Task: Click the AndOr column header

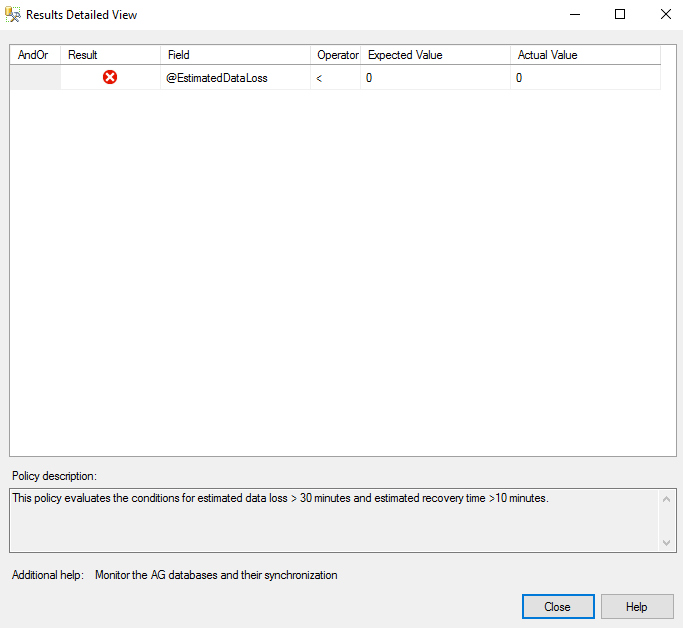Action: (x=35, y=55)
